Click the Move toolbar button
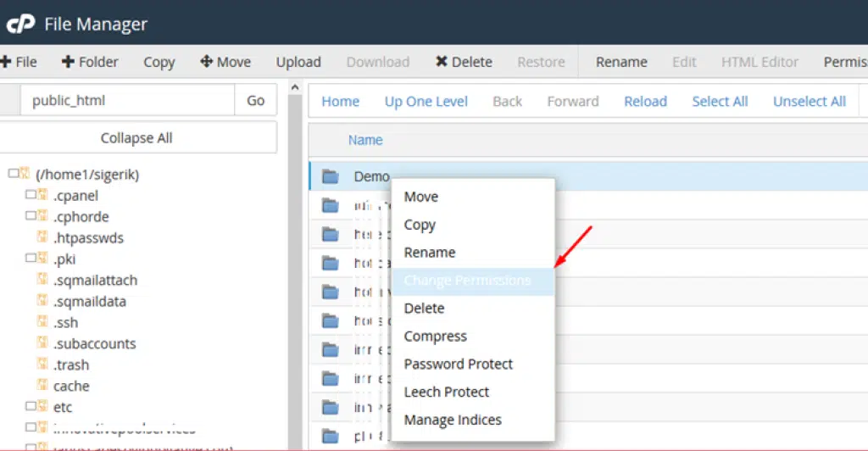The width and height of the screenshot is (868, 451). (225, 62)
